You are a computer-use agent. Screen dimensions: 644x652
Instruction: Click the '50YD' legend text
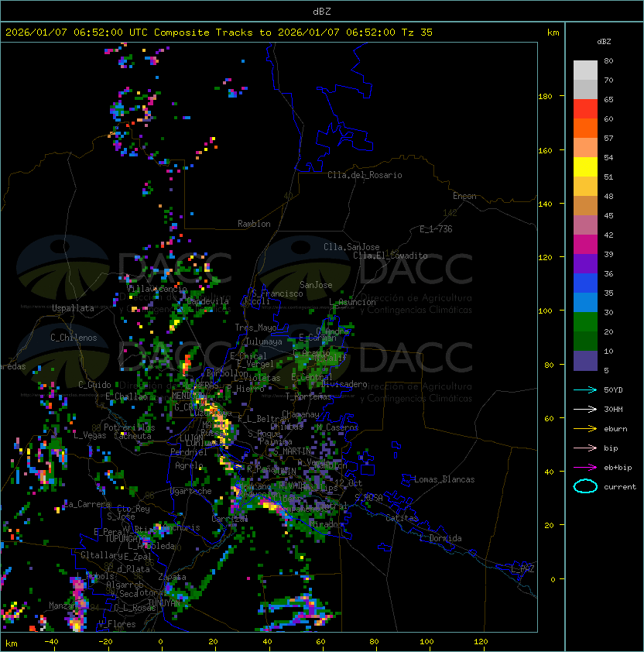[x=613, y=390]
